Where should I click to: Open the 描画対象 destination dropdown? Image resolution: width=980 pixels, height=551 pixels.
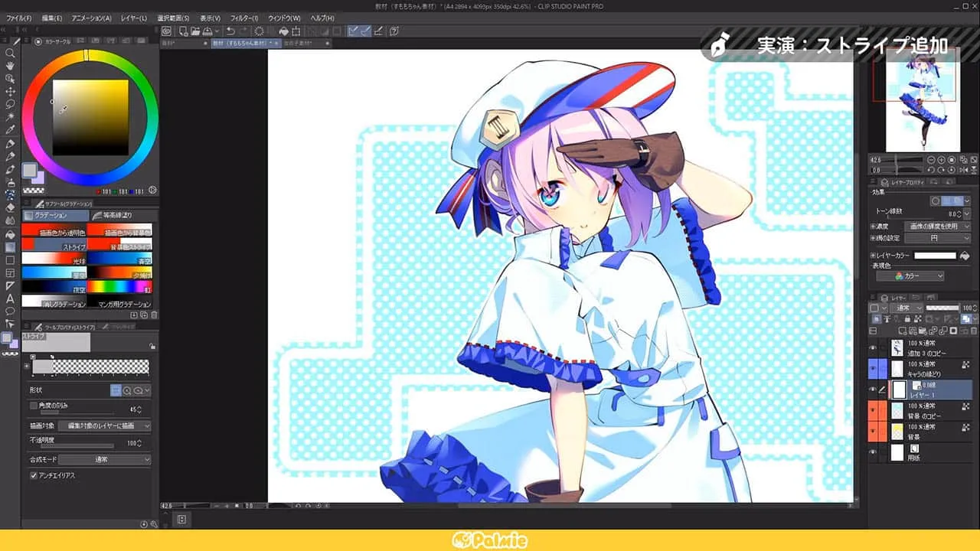tap(106, 425)
